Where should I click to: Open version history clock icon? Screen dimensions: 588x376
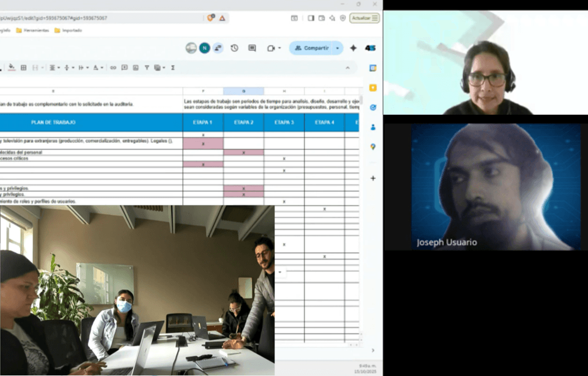tap(234, 48)
